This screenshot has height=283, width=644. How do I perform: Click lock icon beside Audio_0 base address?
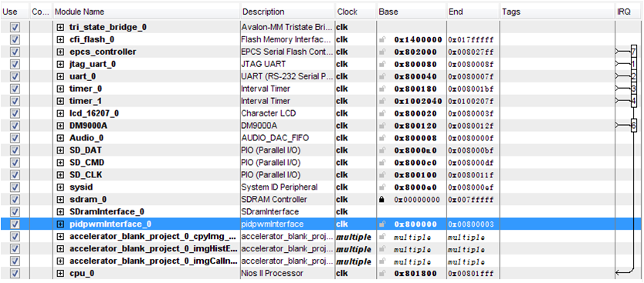tap(382, 138)
